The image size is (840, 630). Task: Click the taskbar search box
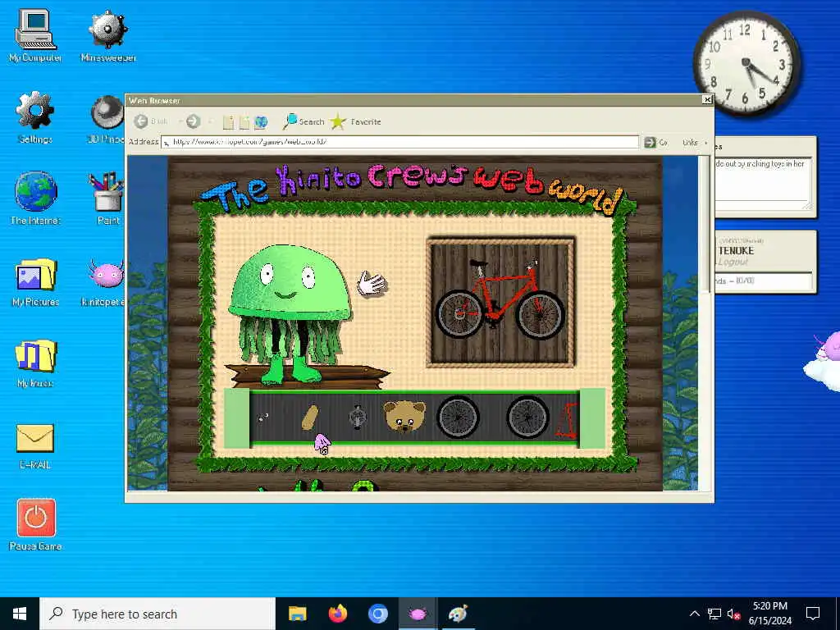coord(157,614)
